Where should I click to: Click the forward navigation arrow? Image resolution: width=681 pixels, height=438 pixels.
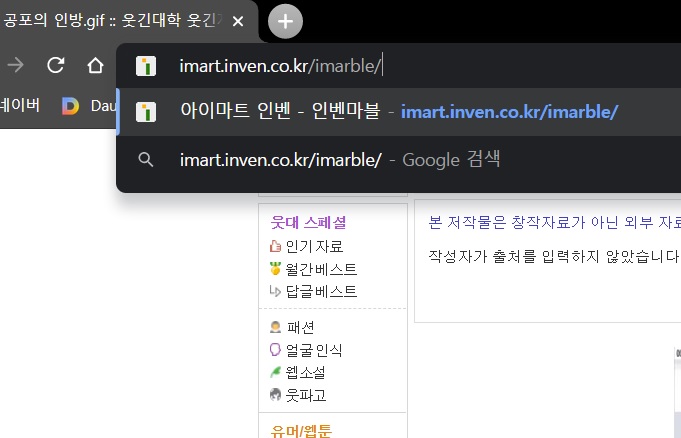pyautogui.click(x=16, y=65)
